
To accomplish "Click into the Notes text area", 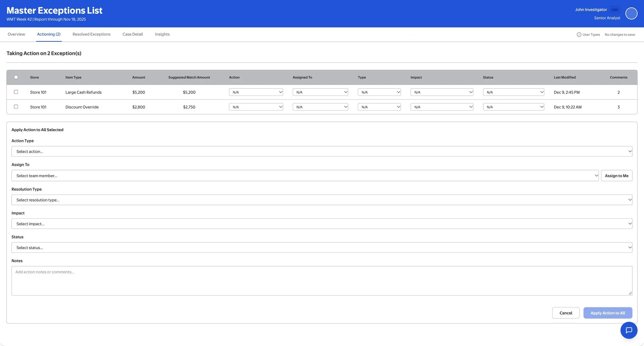I will (322, 281).
